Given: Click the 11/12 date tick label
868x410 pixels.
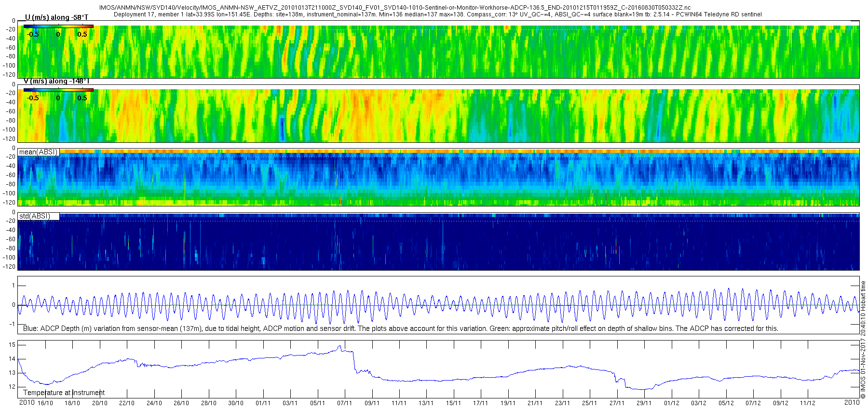Looking at the screenshot, I should click(x=808, y=403).
